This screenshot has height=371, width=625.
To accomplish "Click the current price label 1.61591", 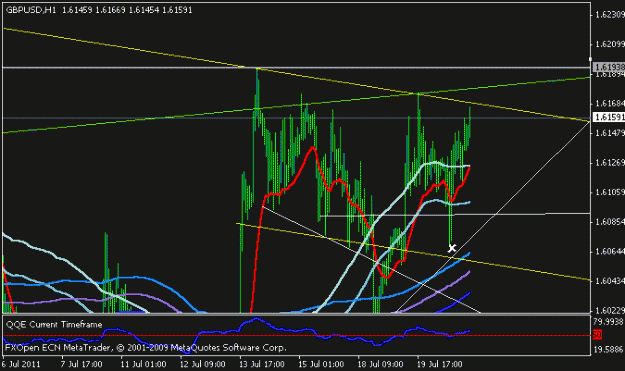I will tap(609, 117).
